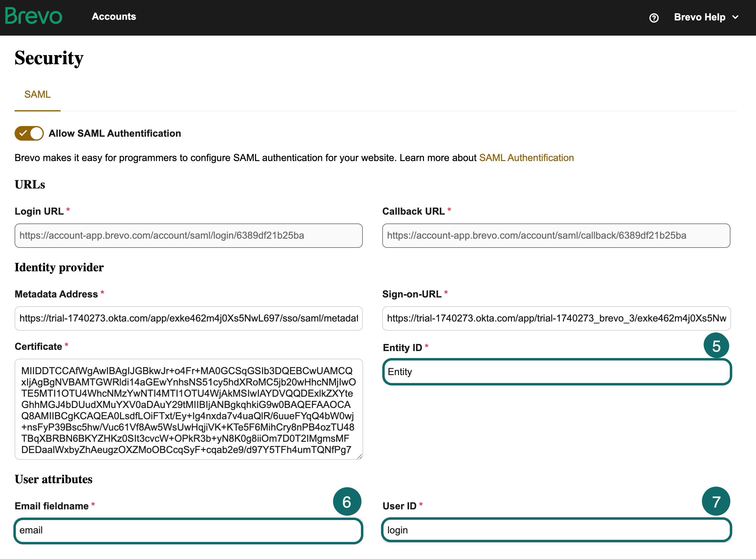756x559 pixels.
Task: Open the Brevo Help account menu
Action: [699, 17]
